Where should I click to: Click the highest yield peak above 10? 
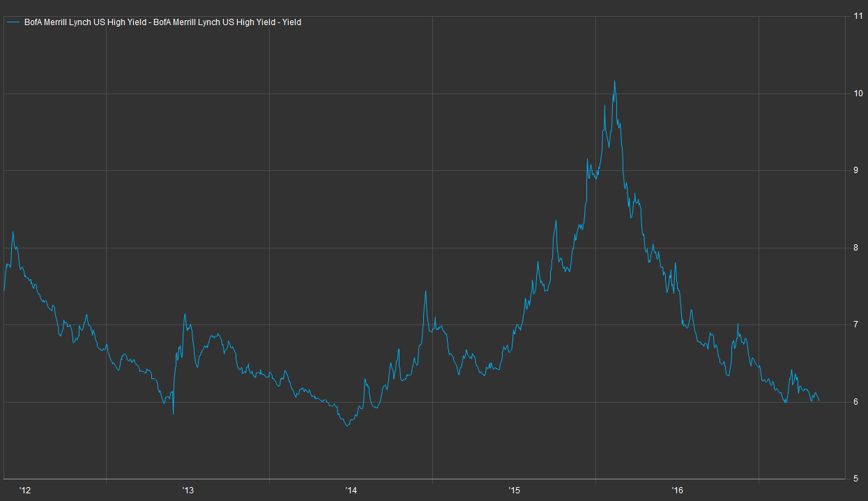[614, 81]
